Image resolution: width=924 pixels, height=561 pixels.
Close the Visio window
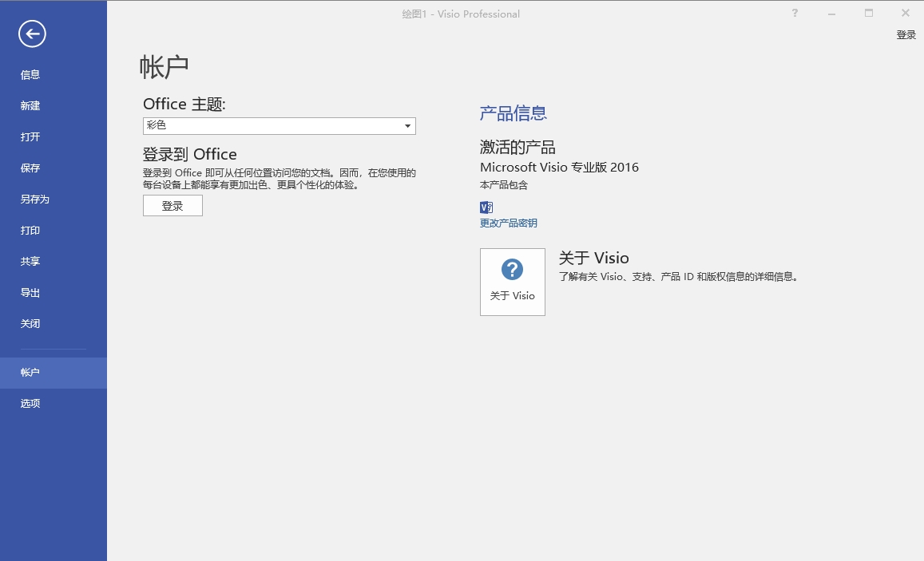pos(906,14)
